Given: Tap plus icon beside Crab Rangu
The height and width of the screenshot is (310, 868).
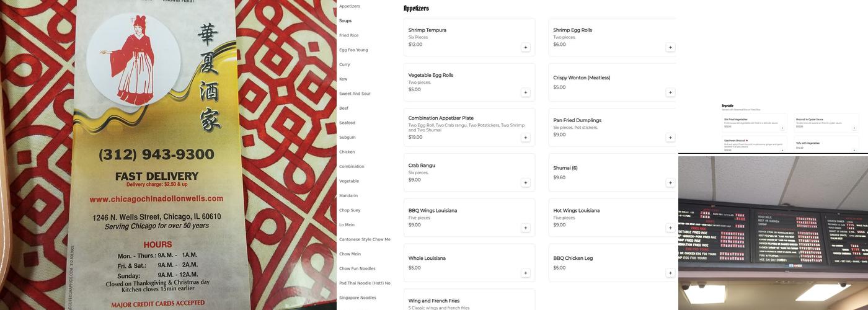Looking at the screenshot, I should tap(525, 183).
